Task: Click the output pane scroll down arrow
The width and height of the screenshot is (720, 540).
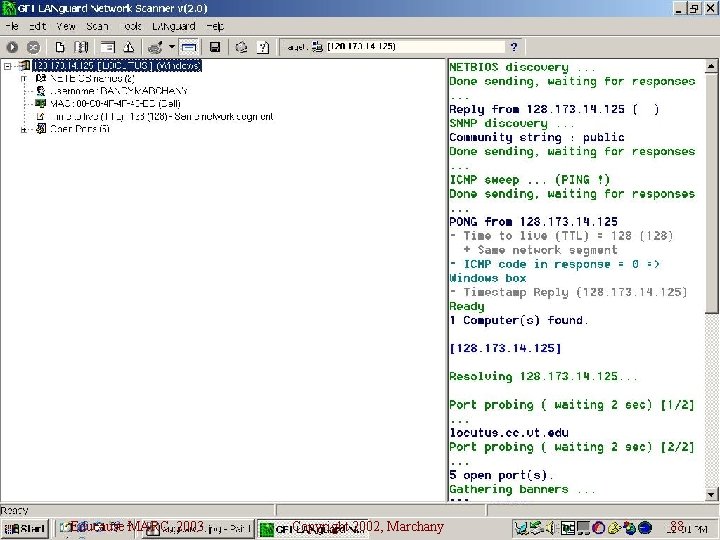Action: (711, 495)
